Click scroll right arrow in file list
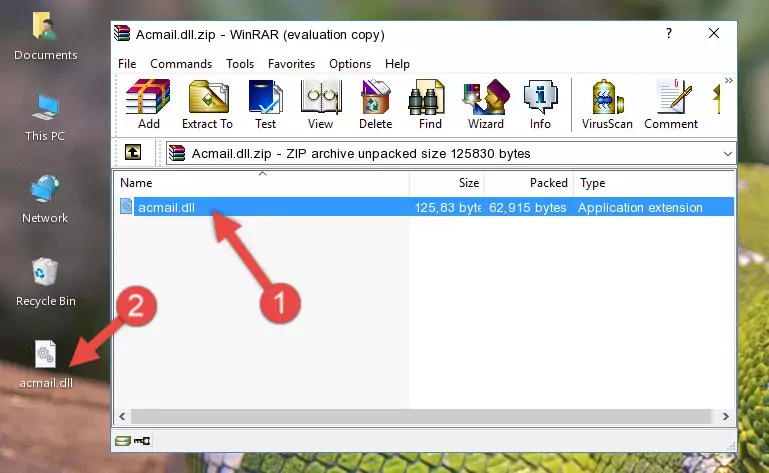Image resolution: width=769 pixels, height=473 pixels. pos(725,416)
